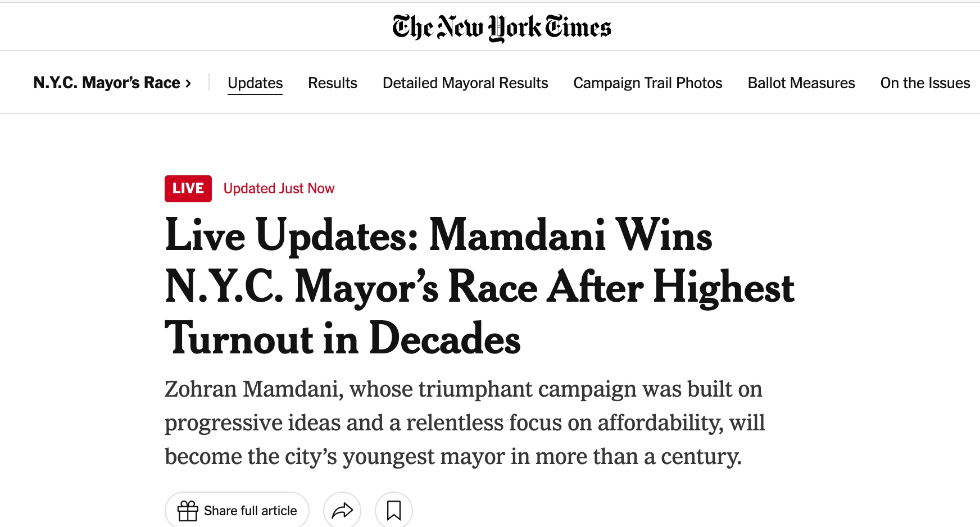This screenshot has height=527, width=980.
Task: Click the summary paragraph's last line
Action: 453,456
